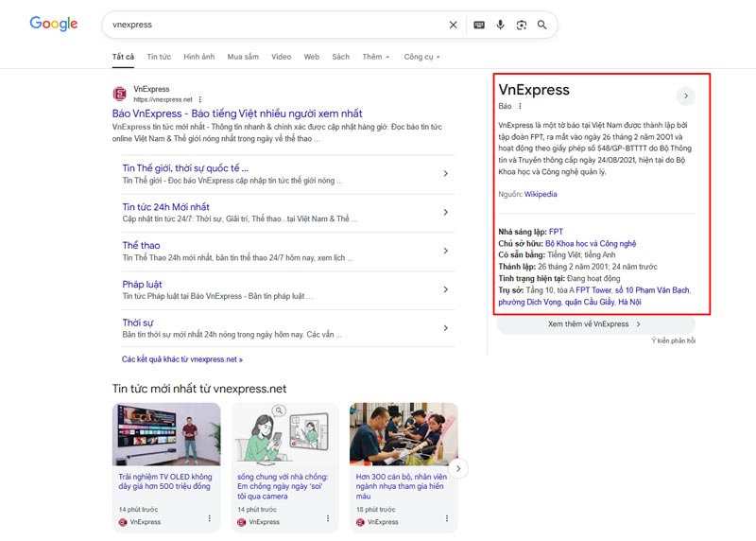Open search by image camera icon
The image size is (756, 541).
521,25
